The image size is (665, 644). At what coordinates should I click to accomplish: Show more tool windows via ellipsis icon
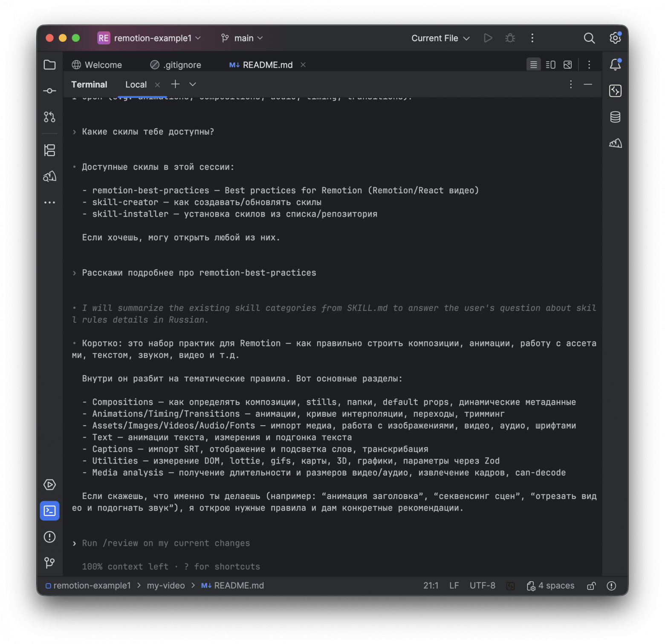click(x=49, y=202)
